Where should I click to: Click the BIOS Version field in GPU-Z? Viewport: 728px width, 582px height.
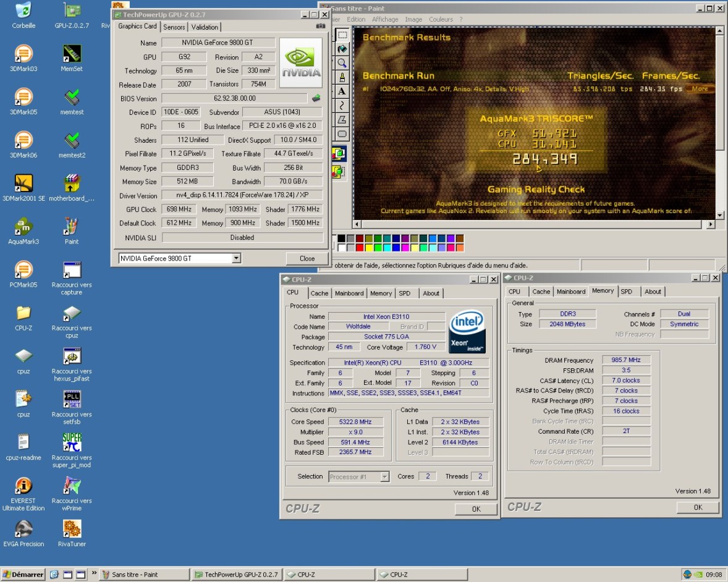point(234,98)
